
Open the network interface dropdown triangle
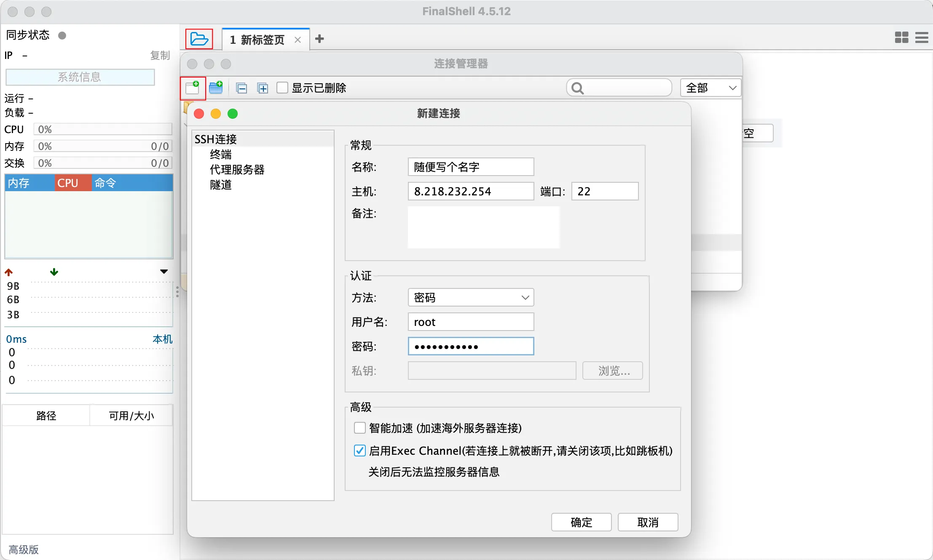[x=164, y=272]
